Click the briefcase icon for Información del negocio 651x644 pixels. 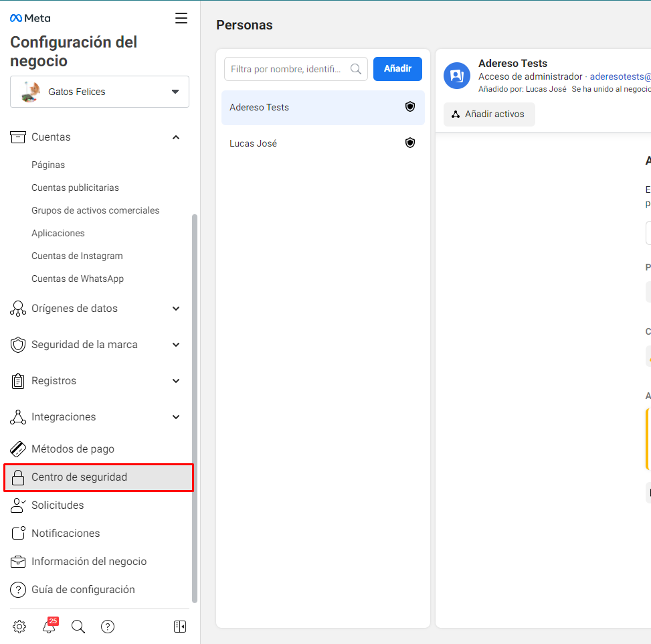tap(18, 562)
